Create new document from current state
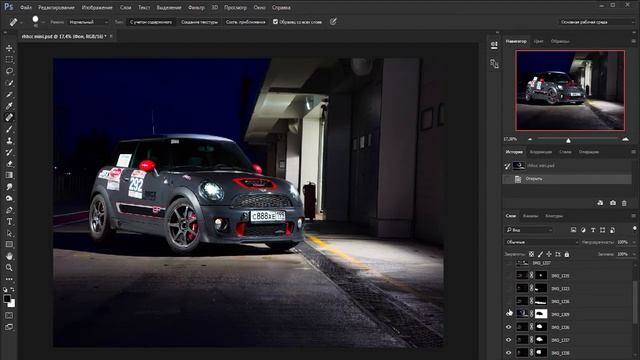 click(x=600, y=203)
